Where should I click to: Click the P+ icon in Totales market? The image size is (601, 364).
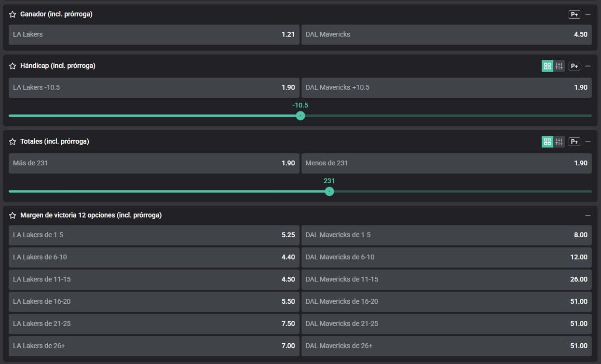574,142
